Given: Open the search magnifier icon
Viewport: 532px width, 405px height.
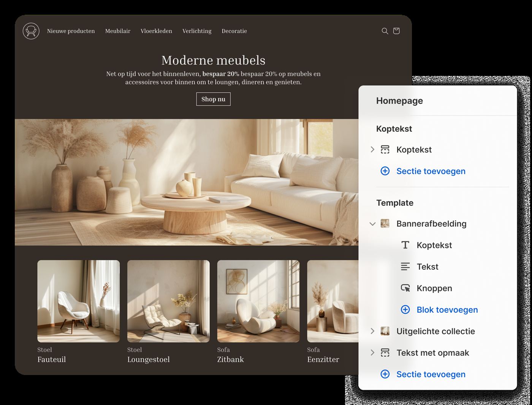Looking at the screenshot, I should coord(385,31).
